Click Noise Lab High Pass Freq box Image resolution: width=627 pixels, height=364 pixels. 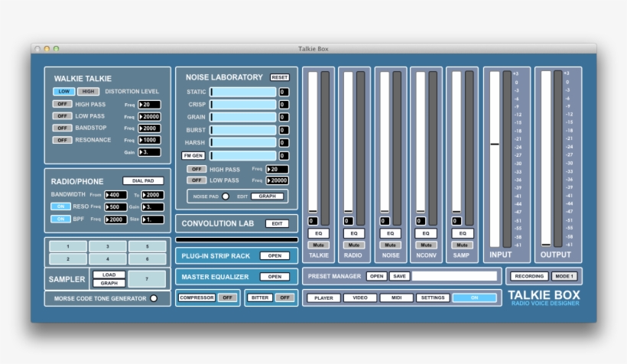277,169
